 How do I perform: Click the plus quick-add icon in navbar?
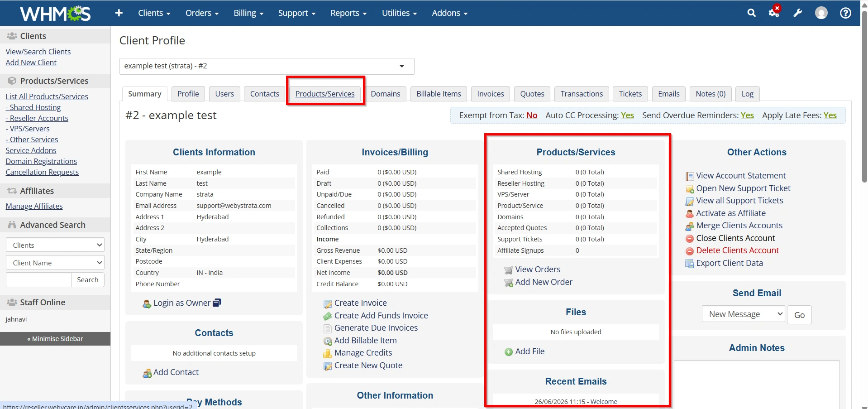(119, 13)
